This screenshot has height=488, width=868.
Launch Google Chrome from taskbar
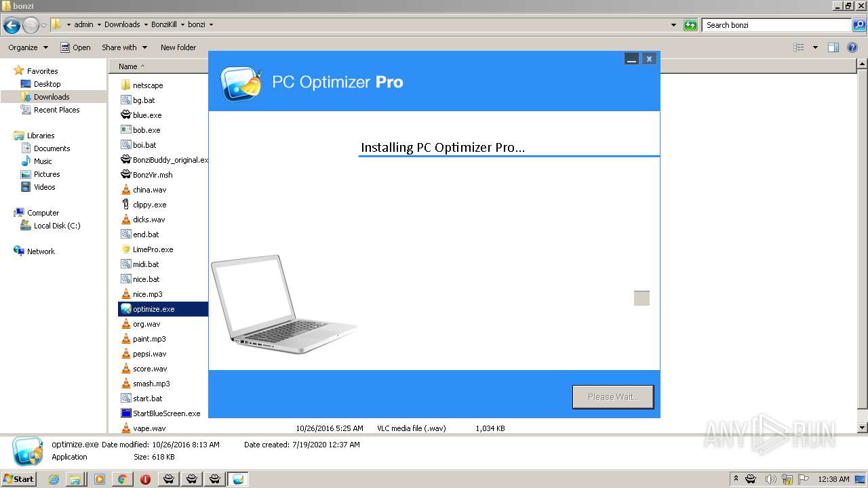pyautogui.click(x=122, y=479)
